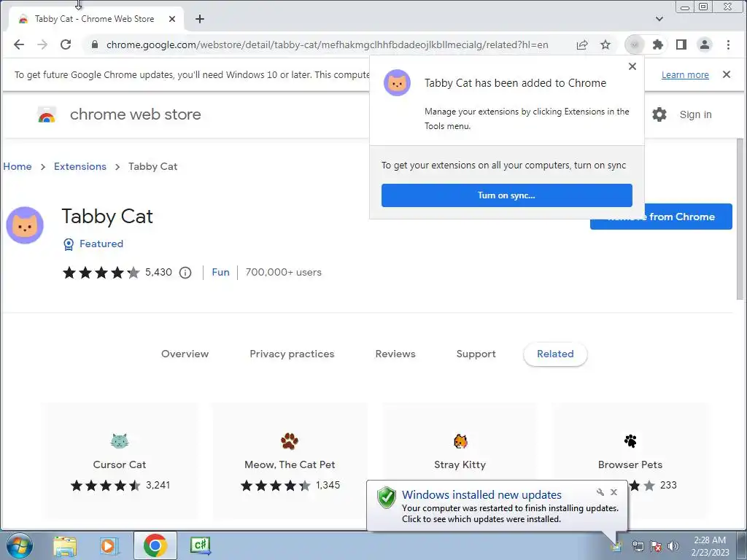The height and width of the screenshot is (560, 747).
Task: Click wrench icon in update balloon
Action: click(600, 492)
